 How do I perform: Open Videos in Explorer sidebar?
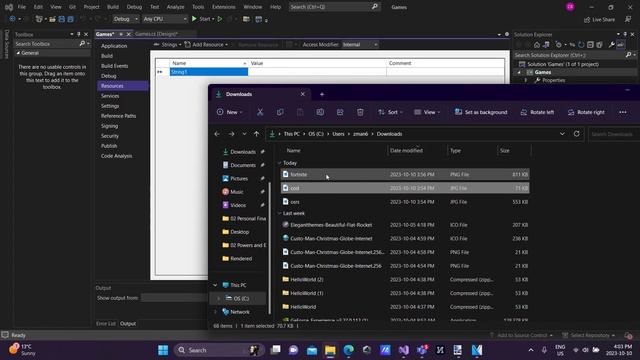click(238, 205)
